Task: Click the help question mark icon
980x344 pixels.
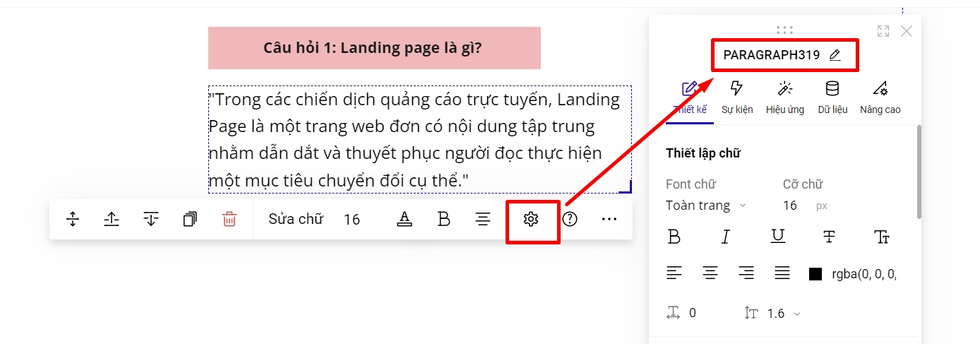Action: pos(570,220)
